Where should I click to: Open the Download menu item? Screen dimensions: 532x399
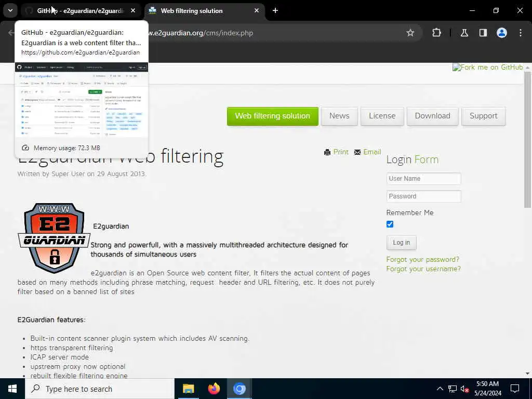tap(433, 116)
